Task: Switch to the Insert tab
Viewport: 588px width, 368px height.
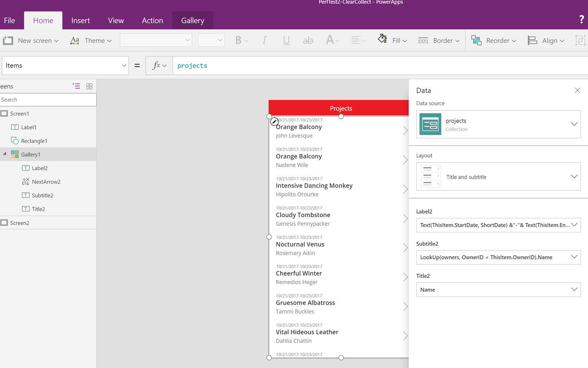Action: tap(80, 20)
